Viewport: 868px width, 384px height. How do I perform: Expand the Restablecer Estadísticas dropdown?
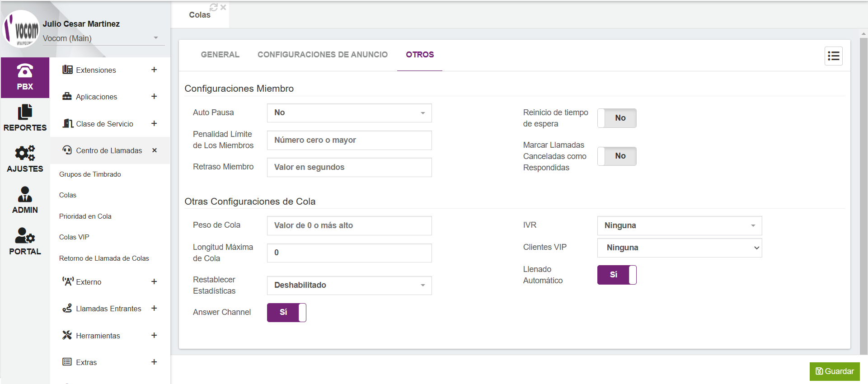349,286
